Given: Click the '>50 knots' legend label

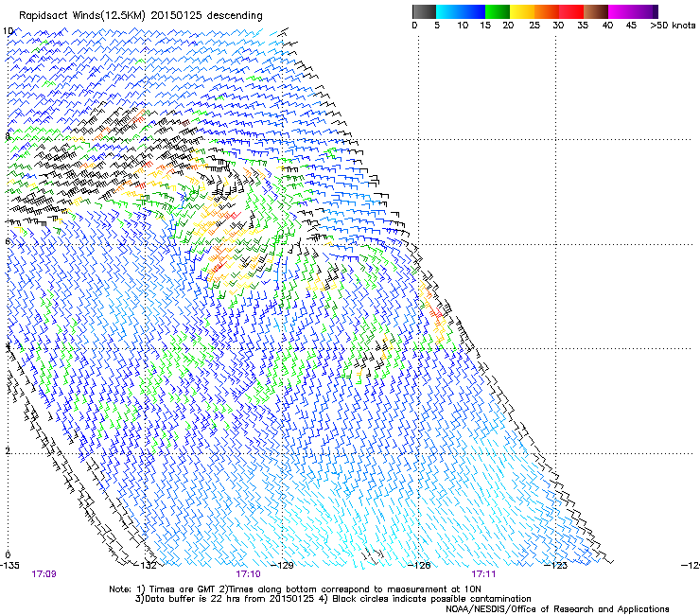Looking at the screenshot, I should 673,26.
